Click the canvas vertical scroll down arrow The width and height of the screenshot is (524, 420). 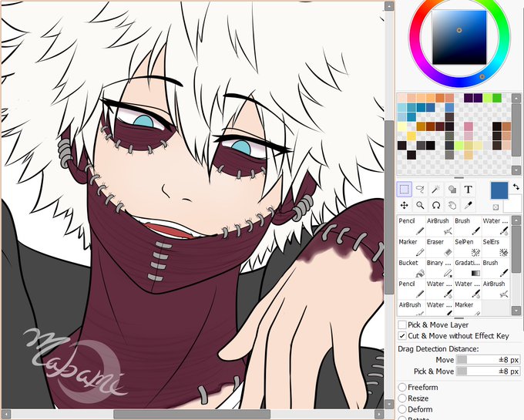[x=389, y=405]
